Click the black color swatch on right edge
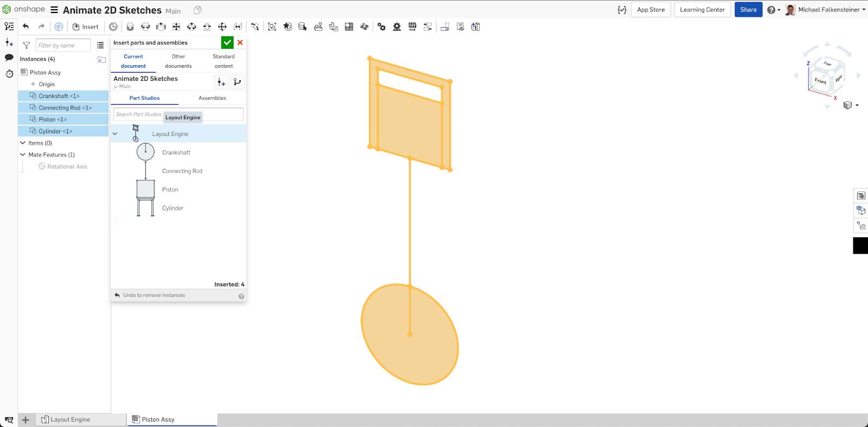 pyautogui.click(x=860, y=245)
